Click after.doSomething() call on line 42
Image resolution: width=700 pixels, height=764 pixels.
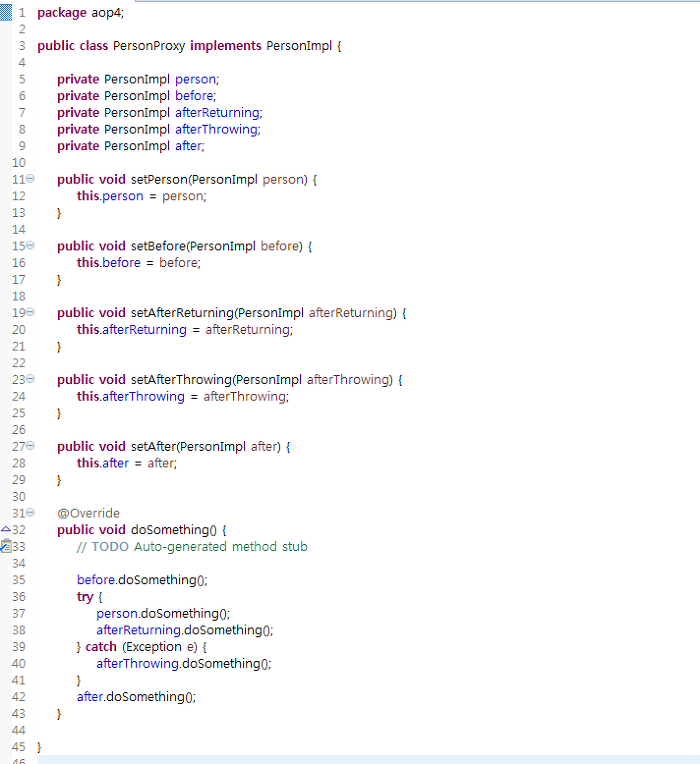click(136, 697)
